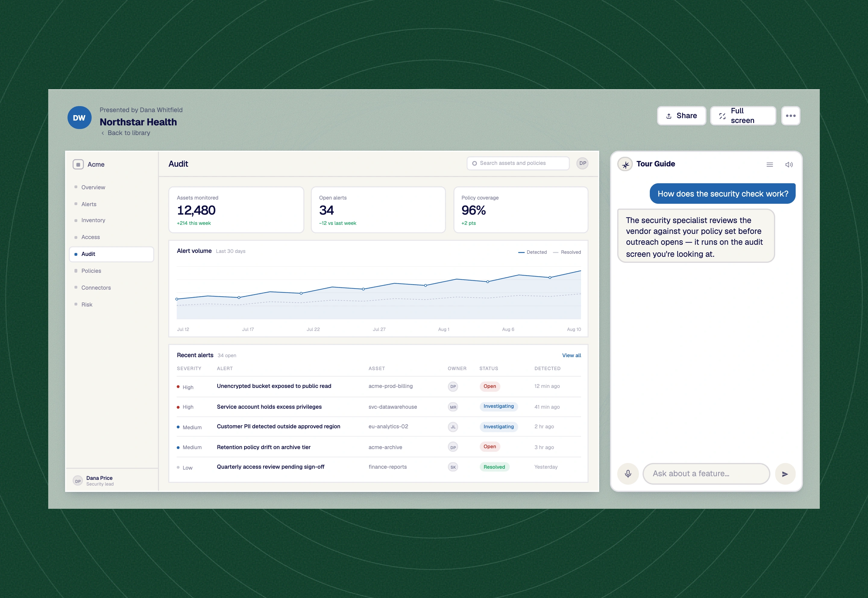Toggle the Detected series in chart legend
This screenshot has height=598, width=868.
click(532, 252)
